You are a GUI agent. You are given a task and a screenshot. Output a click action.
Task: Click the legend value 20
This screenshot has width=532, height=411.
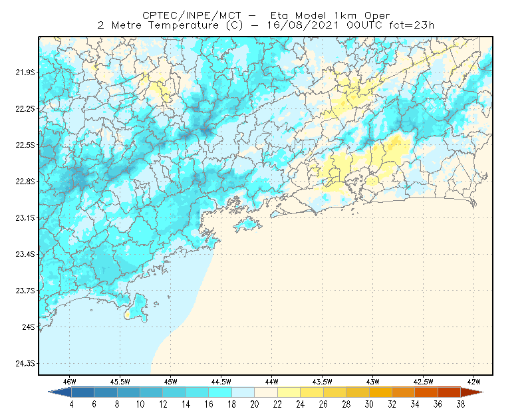click(255, 404)
